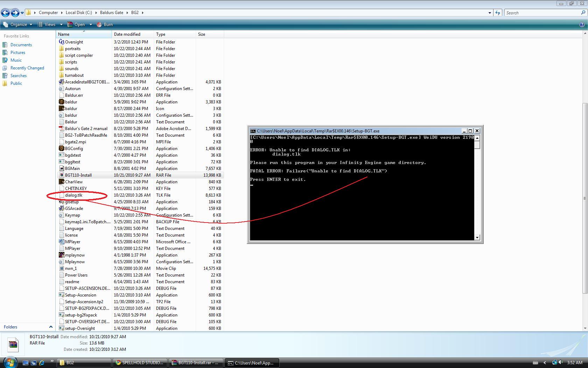
Task: Open the Views menu button
Action: [47, 25]
